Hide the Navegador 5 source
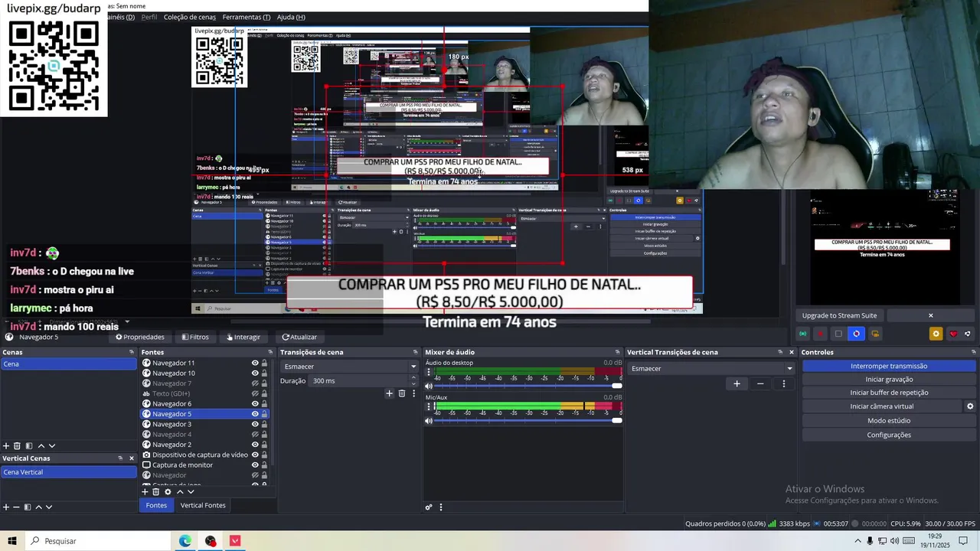This screenshot has width=980, height=551. pyautogui.click(x=255, y=414)
